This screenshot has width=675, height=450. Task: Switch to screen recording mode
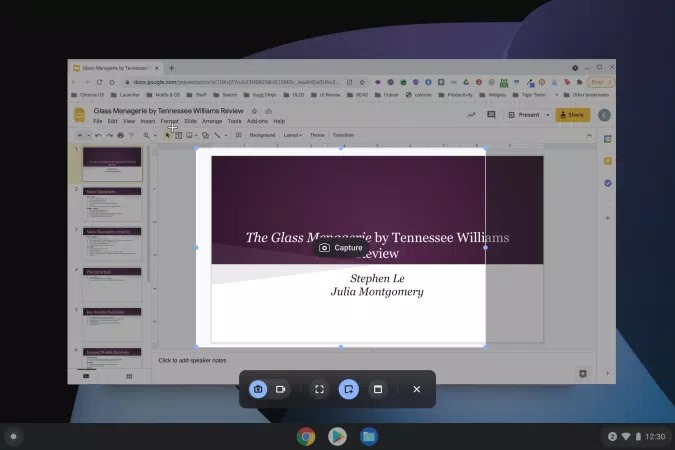point(281,389)
